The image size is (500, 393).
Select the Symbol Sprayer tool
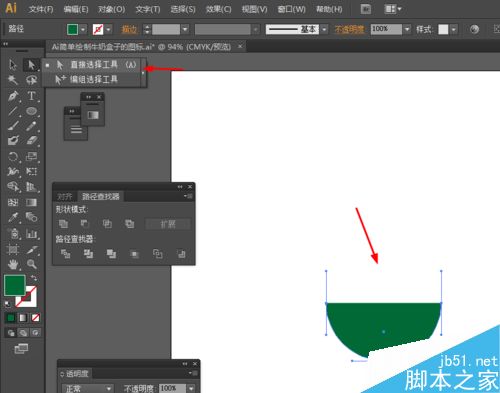(13, 234)
